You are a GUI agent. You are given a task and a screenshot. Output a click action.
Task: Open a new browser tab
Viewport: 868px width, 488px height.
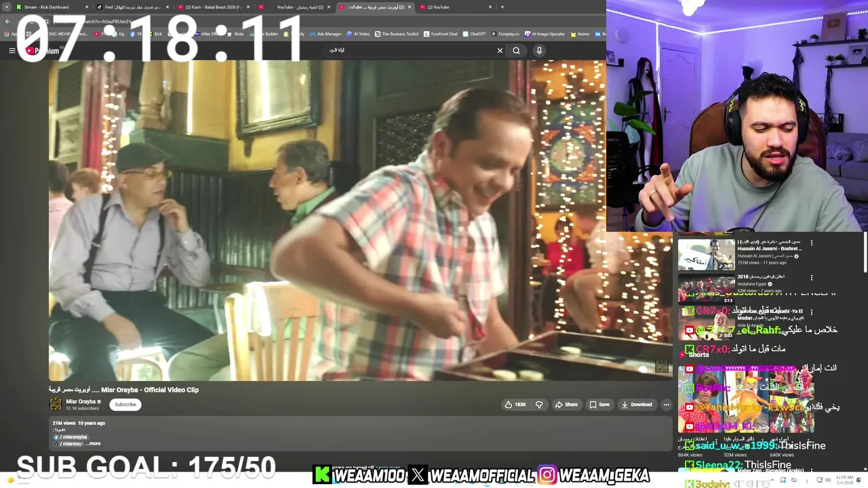coord(502,7)
